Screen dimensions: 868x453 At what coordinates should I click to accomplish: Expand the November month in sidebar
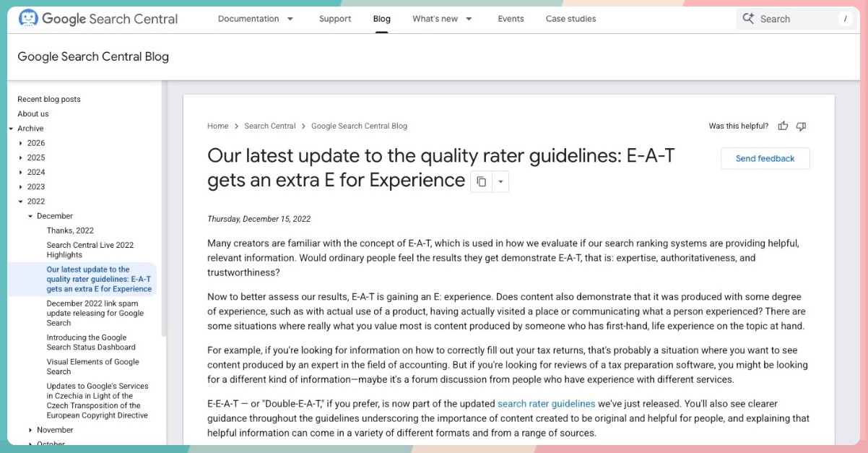pyautogui.click(x=30, y=430)
